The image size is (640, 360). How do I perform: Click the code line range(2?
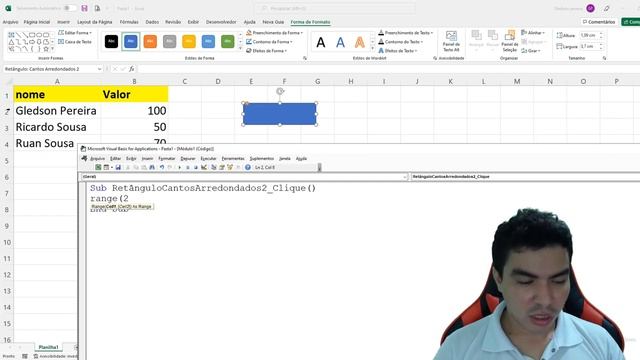coord(109,199)
